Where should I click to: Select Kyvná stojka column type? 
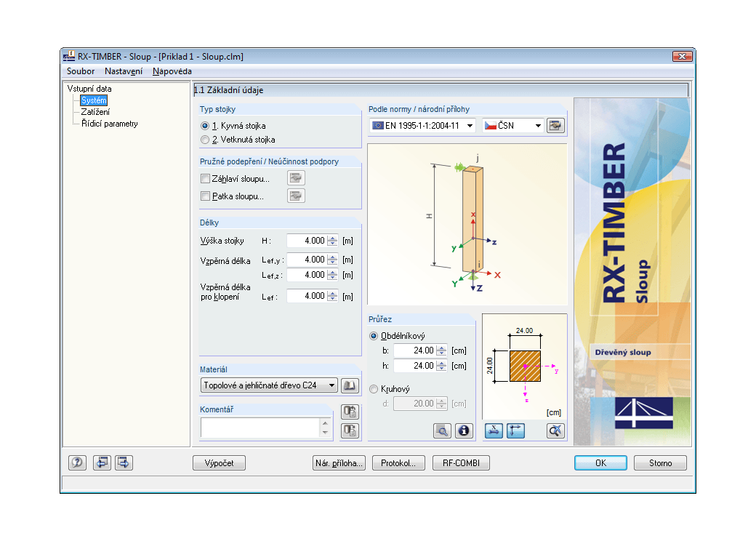[205, 126]
